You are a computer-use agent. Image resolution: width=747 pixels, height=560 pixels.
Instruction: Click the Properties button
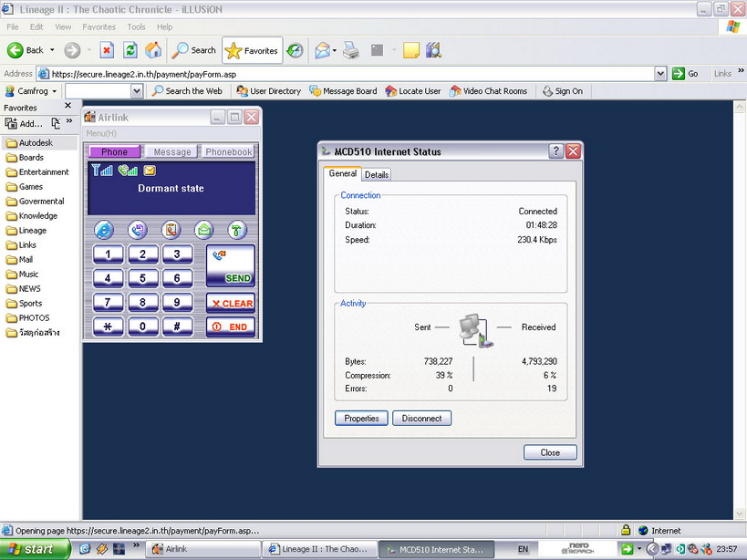(x=361, y=418)
